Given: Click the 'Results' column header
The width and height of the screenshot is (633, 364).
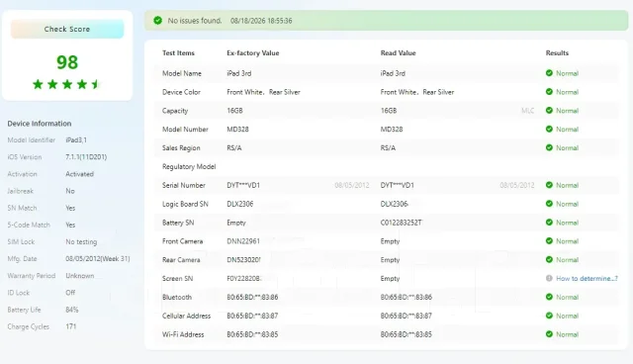Looking at the screenshot, I should pos(557,52).
